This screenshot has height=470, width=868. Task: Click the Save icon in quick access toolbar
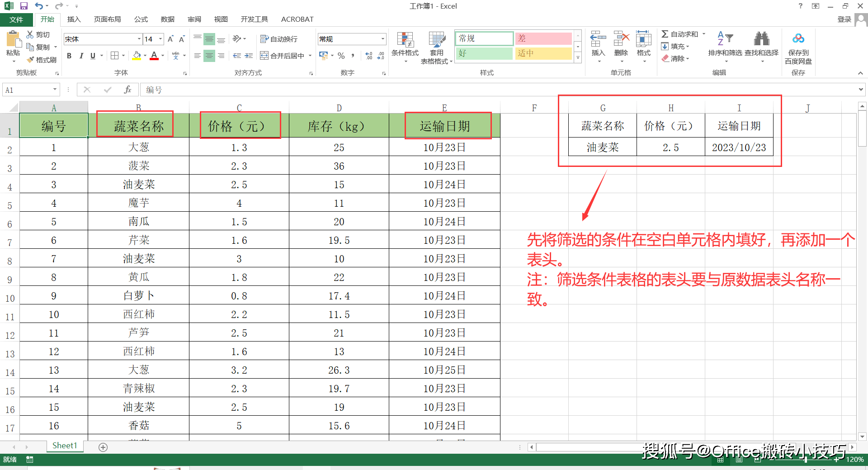pos(24,6)
